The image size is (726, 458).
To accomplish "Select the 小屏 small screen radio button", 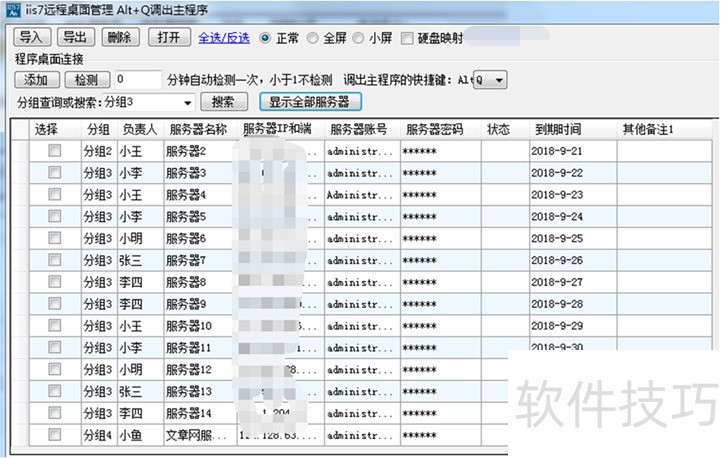I will click(x=359, y=38).
